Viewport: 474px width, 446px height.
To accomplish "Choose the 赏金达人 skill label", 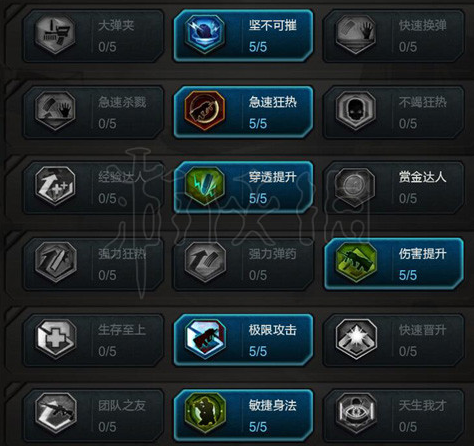I will pos(423,177).
